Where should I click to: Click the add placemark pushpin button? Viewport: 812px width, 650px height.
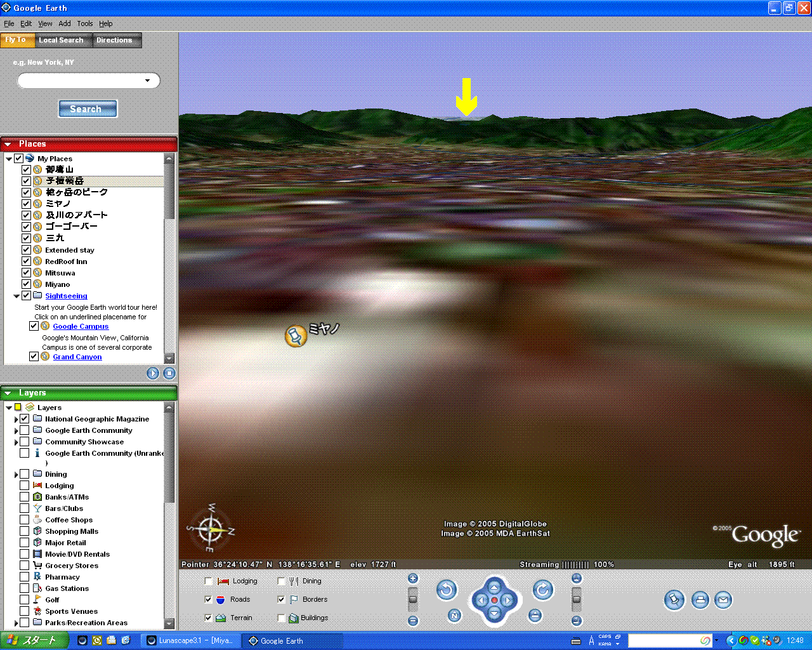click(x=674, y=599)
